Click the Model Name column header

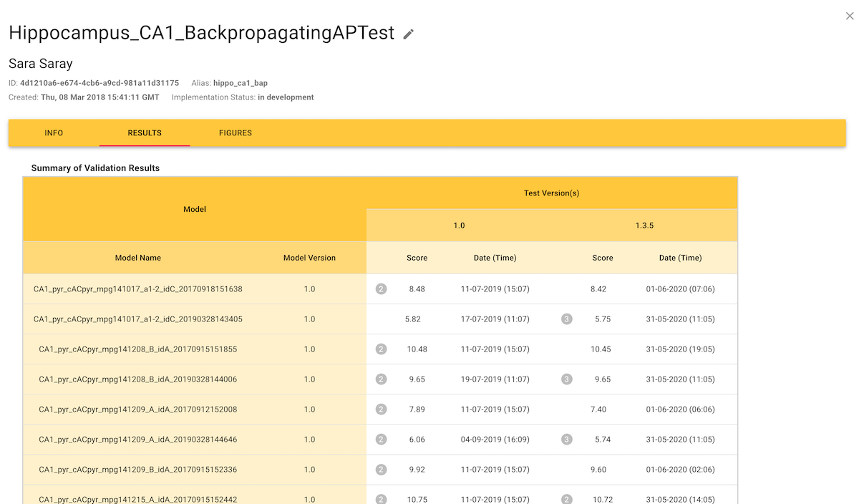(x=138, y=258)
